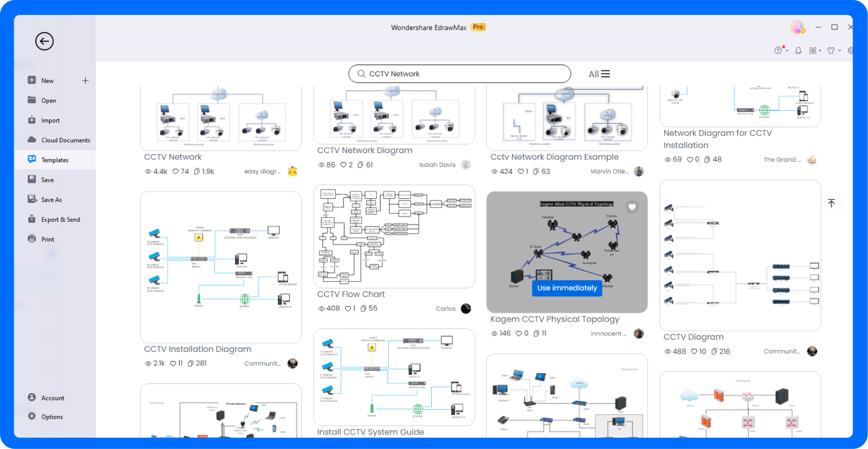The height and width of the screenshot is (449, 868).
Task: Open CCTV Installation Diagram title link
Action: point(198,349)
